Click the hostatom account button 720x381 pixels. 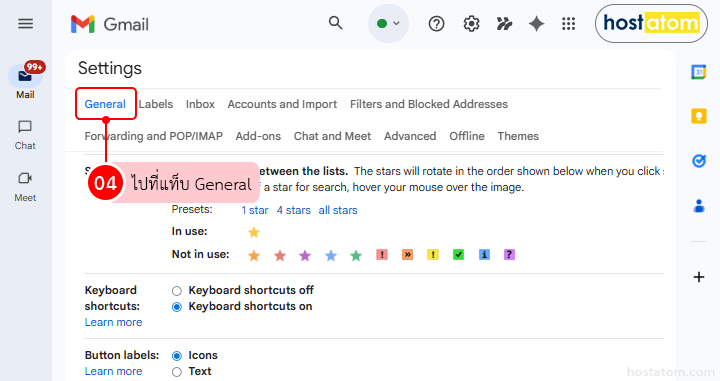(651, 23)
